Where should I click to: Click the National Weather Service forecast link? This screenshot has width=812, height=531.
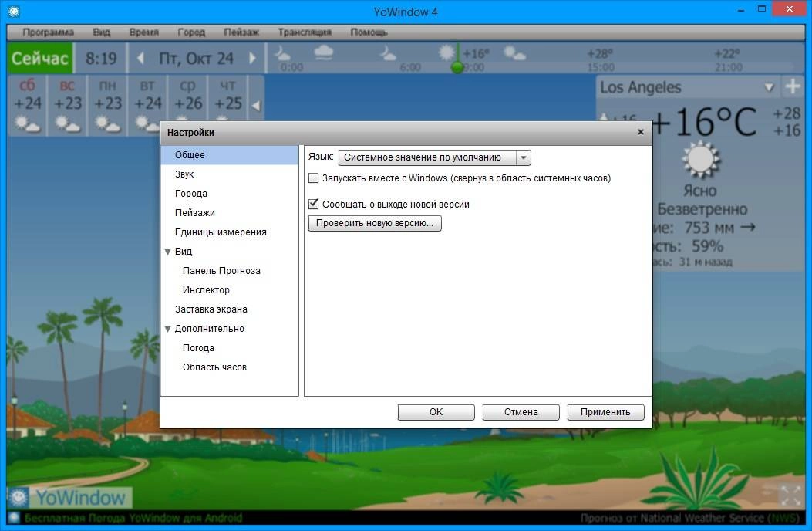(689, 518)
